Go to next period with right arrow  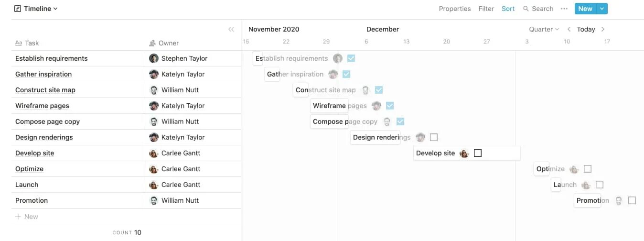click(x=603, y=29)
